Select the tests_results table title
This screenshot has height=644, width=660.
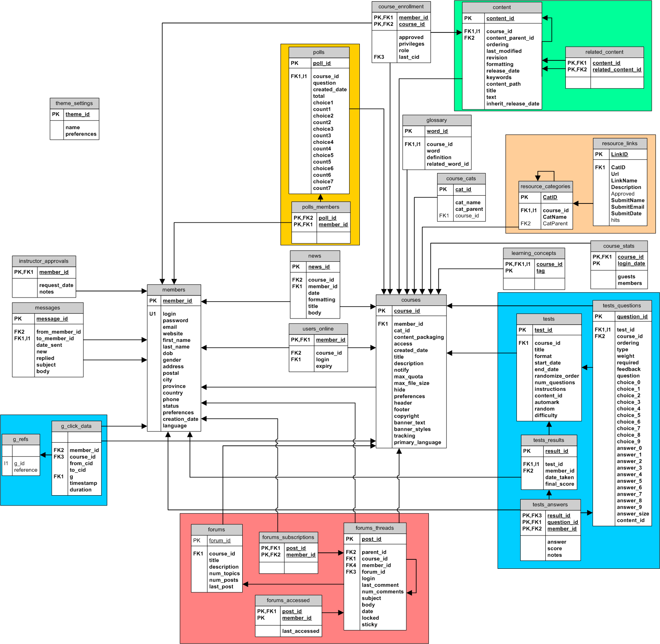(549, 440)
